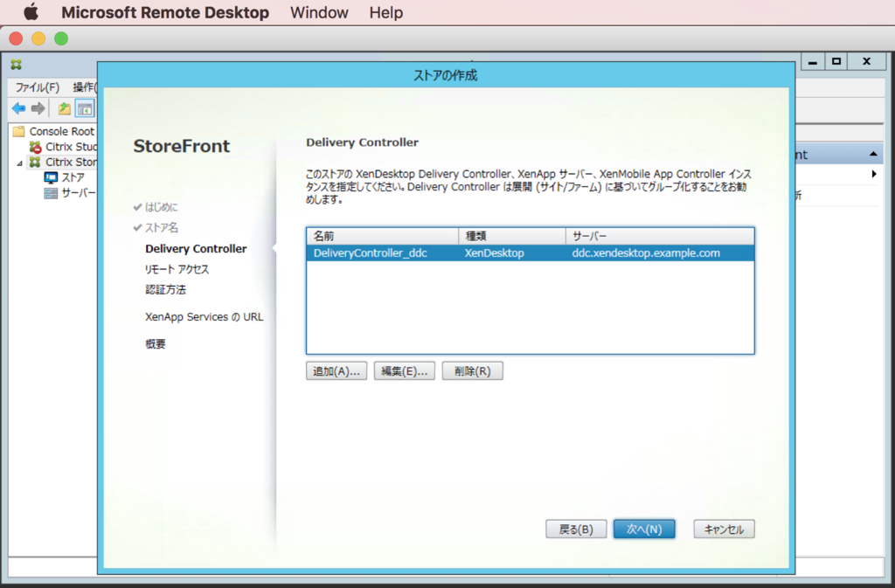This screenshot has height=588, width=895.
Task: Collapse the Citrix StoreFront tree node
Action: click(x=19, y=163)
